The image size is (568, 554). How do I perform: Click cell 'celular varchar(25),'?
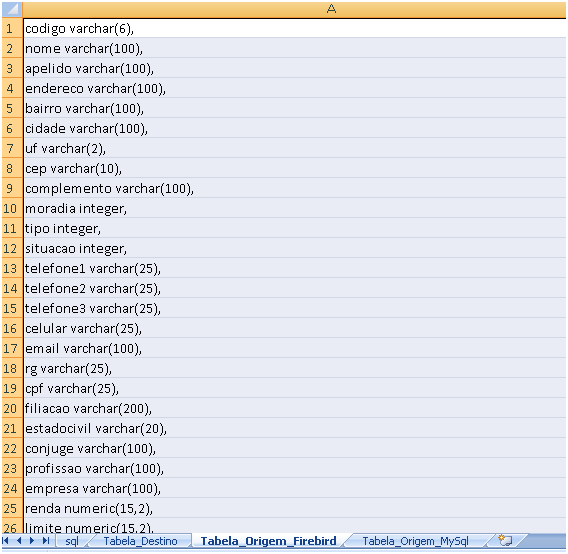pyautogui.click(x=295, y=328)
